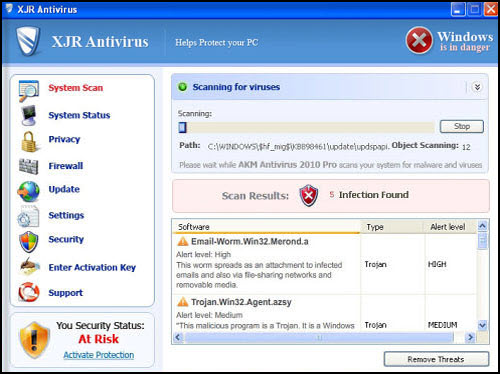Click the orange At Risk shield icon
Screen dimensions: 500x374
[x=34, y=340]
